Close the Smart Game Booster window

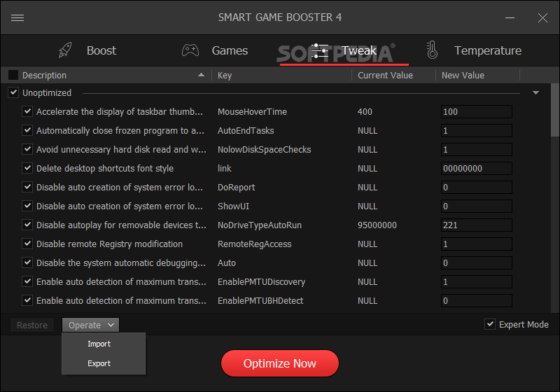pos(542,18)
